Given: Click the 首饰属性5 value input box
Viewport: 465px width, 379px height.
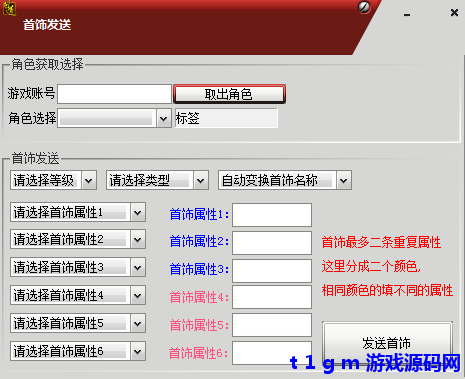Looking at the screenshot, I should pyautogui.click(x=272, y=325).
